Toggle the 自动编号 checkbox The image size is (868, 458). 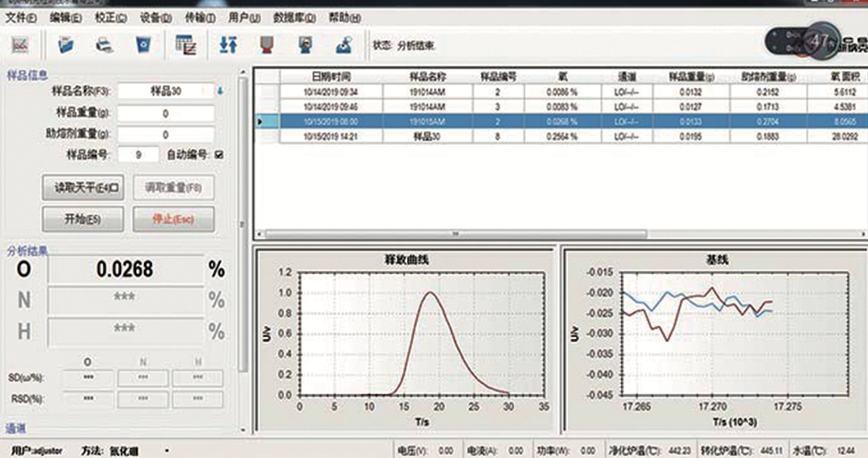tap(219, 154)
